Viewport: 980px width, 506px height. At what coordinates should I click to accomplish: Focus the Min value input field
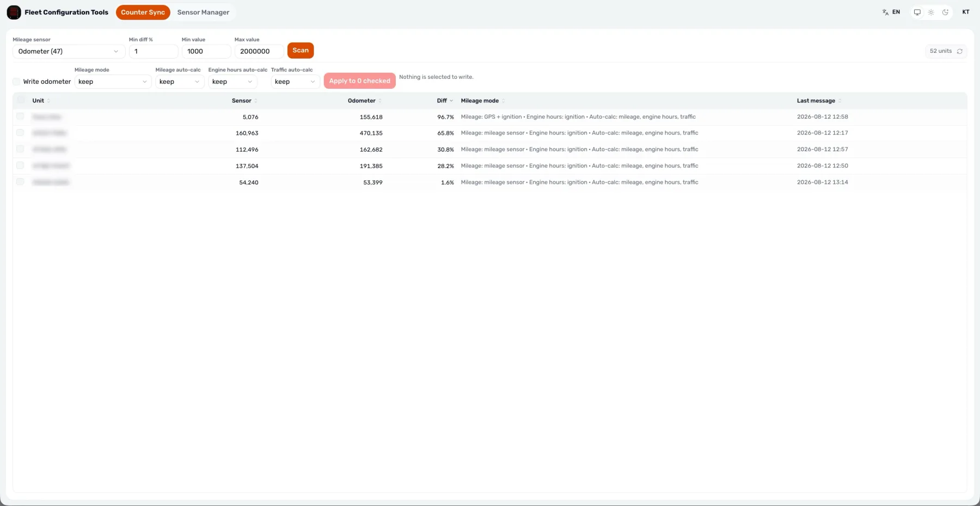tap(206, 51)
